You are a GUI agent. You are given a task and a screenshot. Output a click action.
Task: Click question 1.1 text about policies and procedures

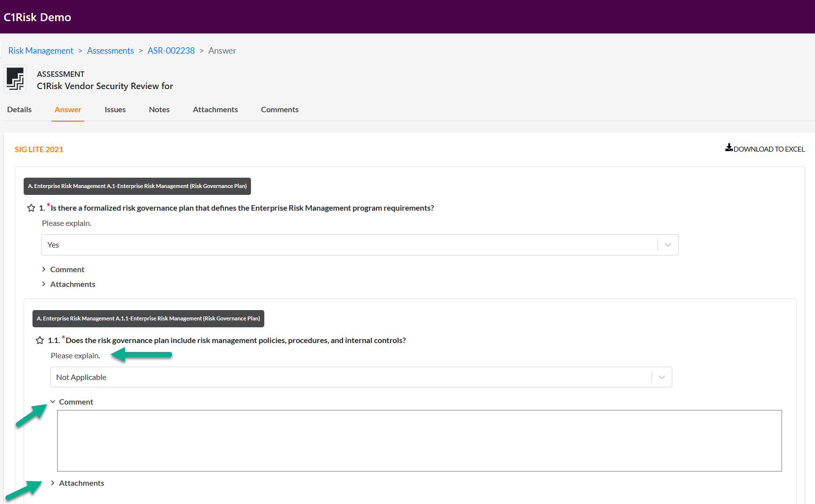click(x=236, y=341)
